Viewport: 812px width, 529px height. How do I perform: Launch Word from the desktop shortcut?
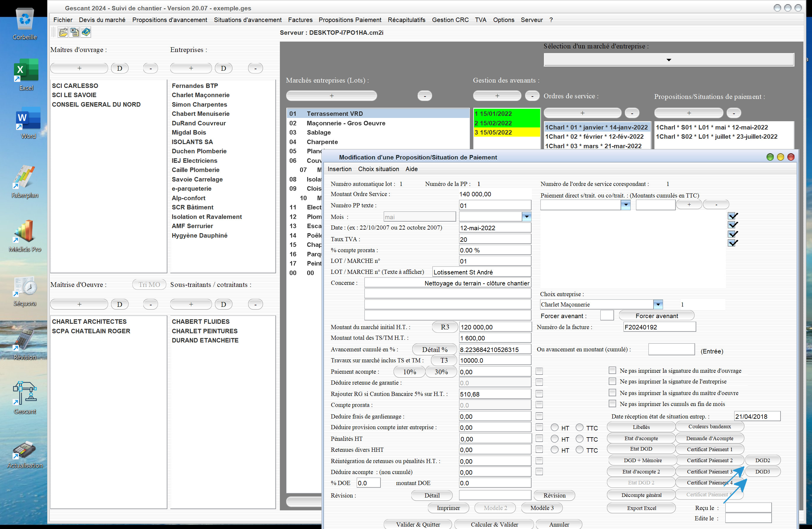[x=28, y=124]
